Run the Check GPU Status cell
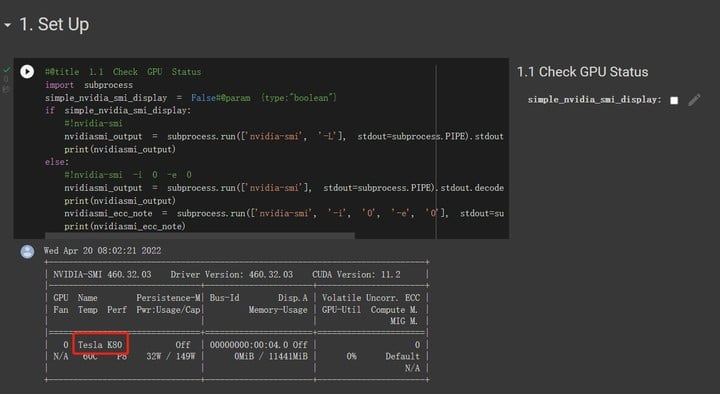Screen dimensions: 720x394 click(27, 72)
